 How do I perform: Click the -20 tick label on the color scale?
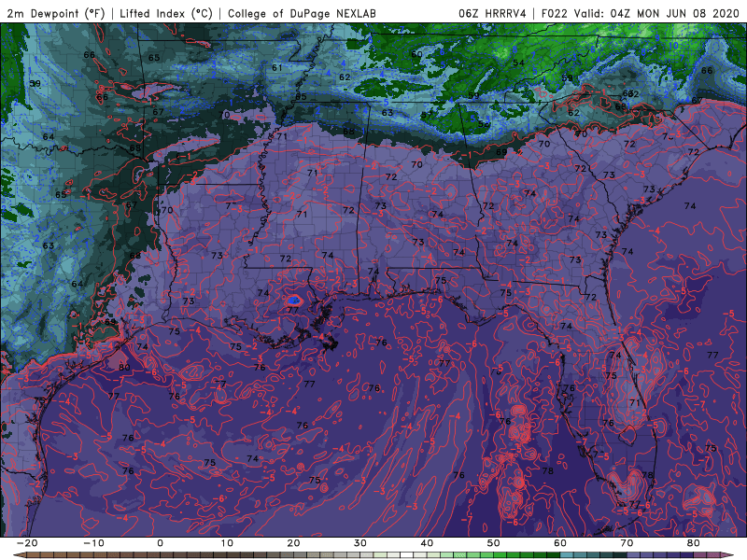(x=27, y=543)
